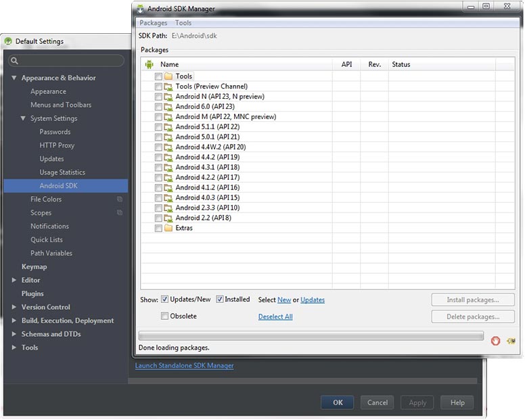
Task: Click the package icon beside Android 5.0.1 (API 21)
Action: point(168,137)
